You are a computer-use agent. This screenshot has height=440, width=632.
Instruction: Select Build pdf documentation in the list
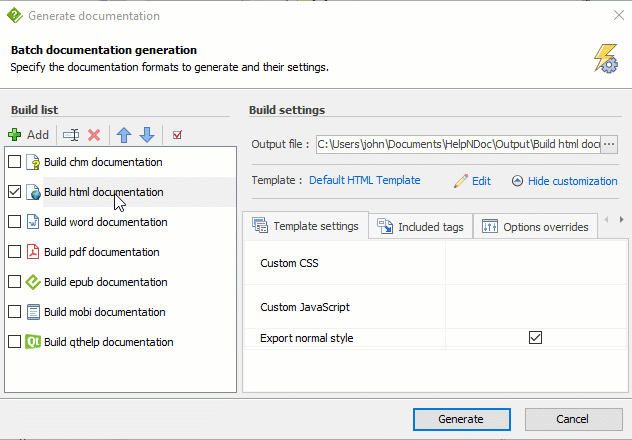[x=101, y=252]
